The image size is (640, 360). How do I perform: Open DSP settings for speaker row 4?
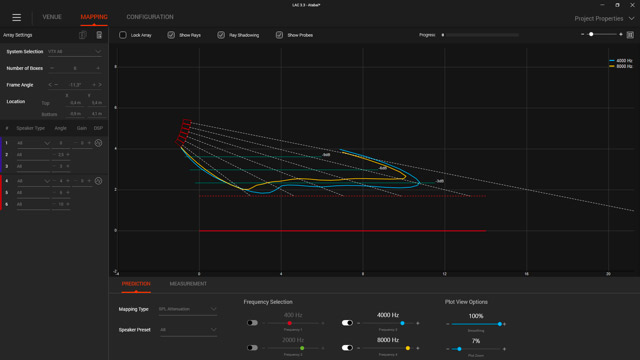click(x=98, y=181)
